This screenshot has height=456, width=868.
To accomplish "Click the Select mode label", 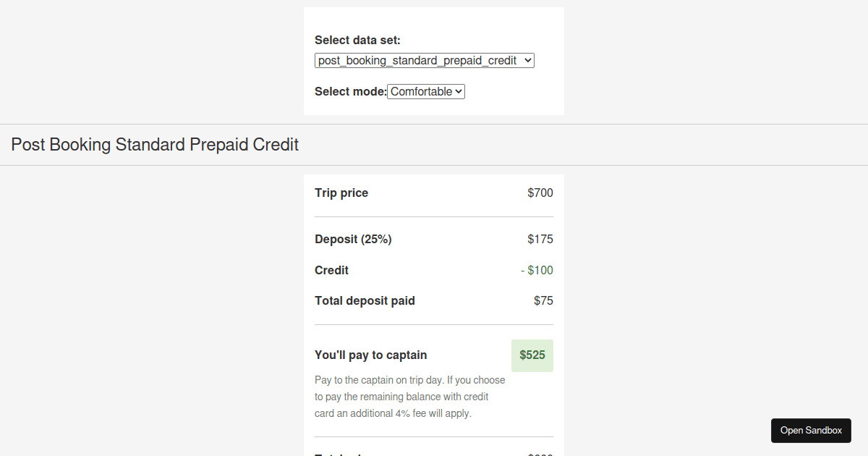I will 350,91.
